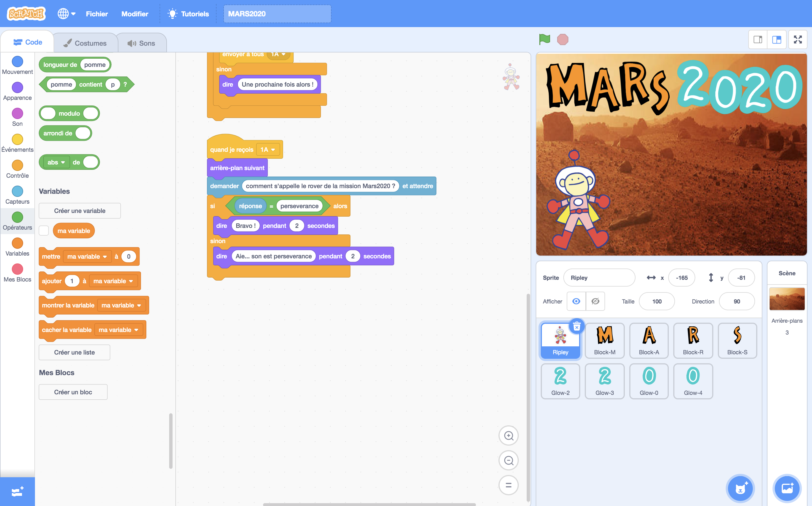Open the add extension button
This screenshot has width=812, height=506.
pos(17,492)
